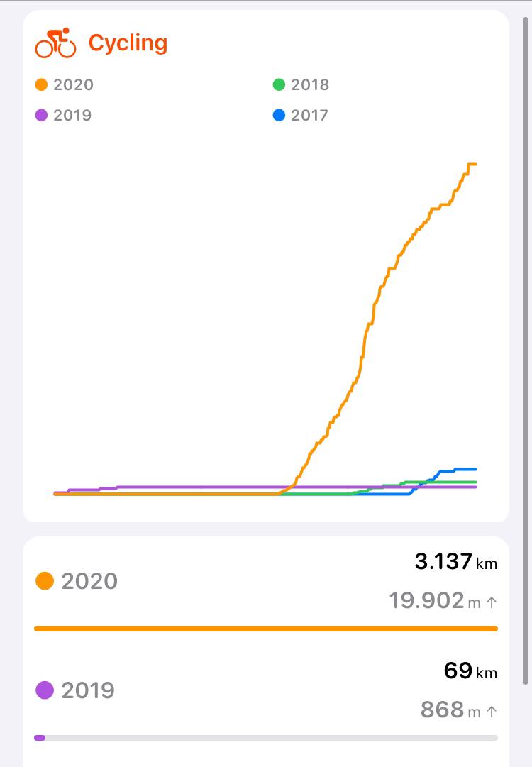
Task: Click the 2017 legend label text
Action: coord(309,115)
